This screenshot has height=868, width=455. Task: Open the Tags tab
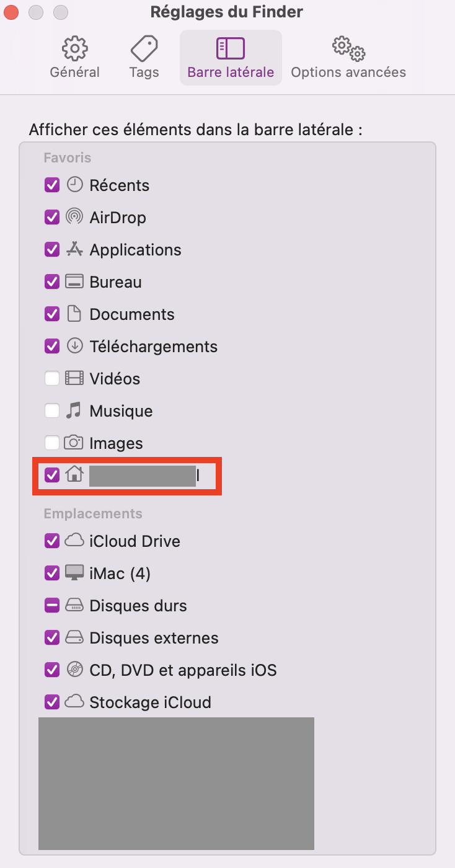(144, 58)
